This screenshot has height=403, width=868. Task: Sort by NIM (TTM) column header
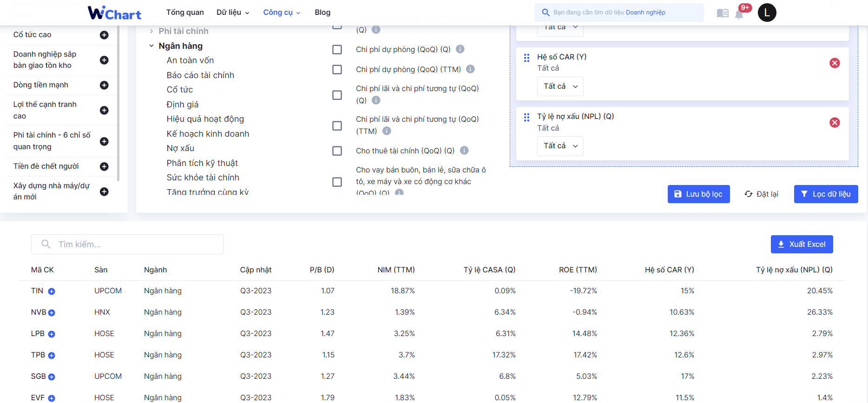tap(396, 270)
